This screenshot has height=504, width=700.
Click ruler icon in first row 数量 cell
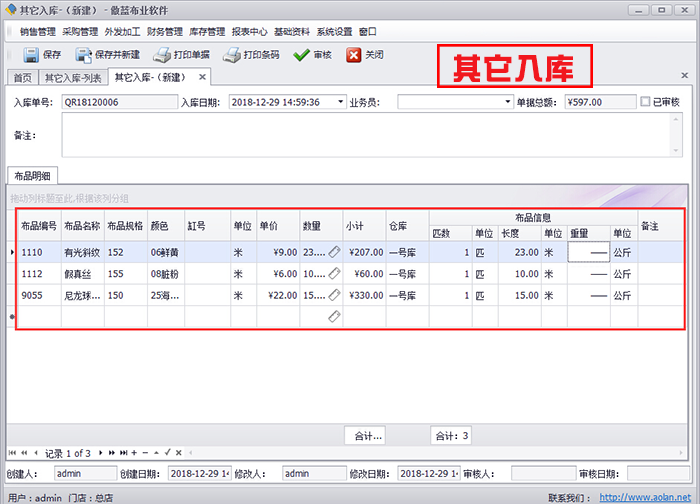tap(334, 253)
